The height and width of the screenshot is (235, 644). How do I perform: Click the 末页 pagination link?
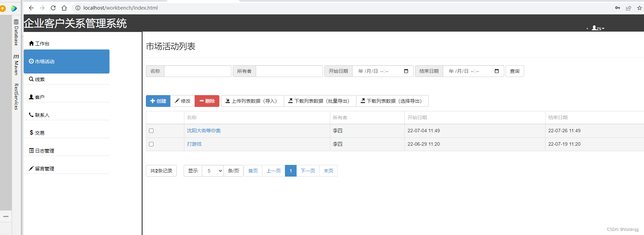329,171
